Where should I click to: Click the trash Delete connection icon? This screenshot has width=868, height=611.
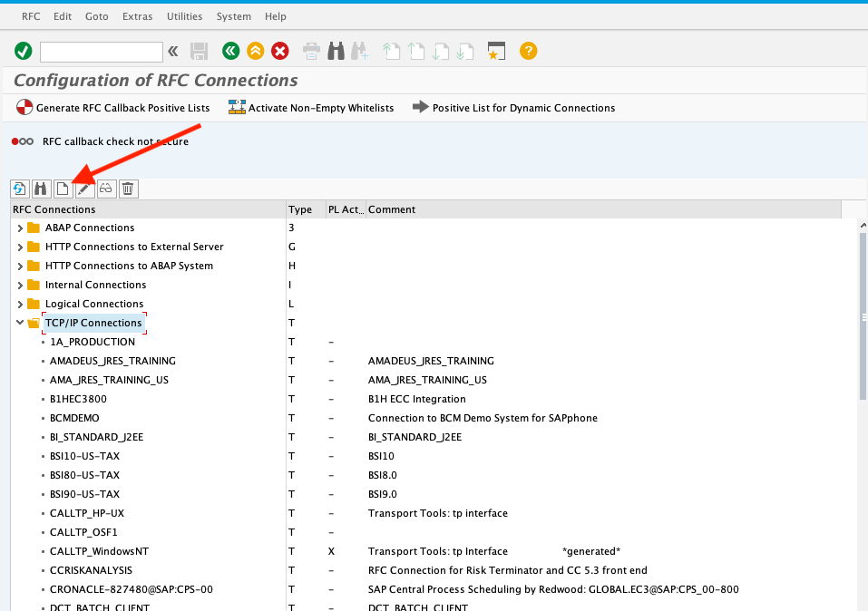pyautogui.click(x=129, y=189)
